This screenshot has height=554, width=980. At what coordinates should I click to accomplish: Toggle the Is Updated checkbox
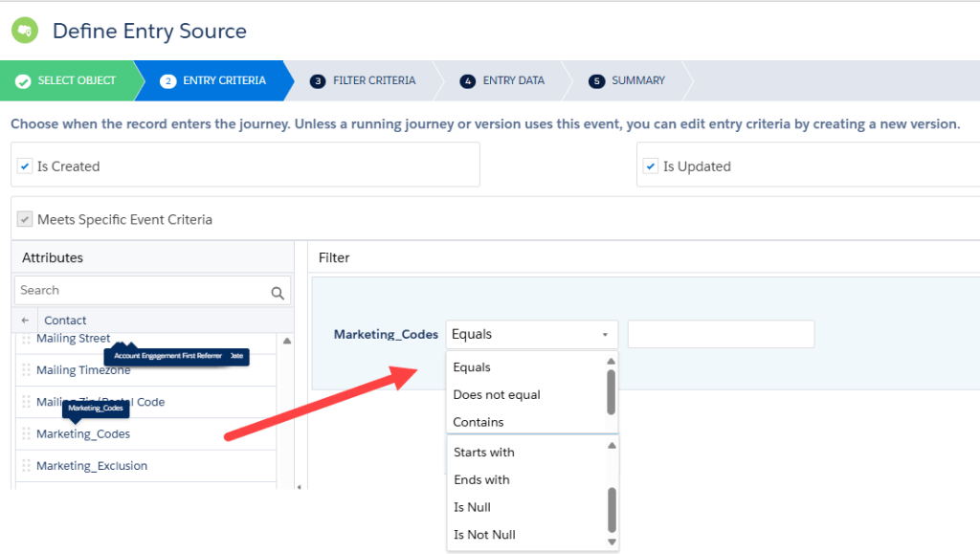tap(651, 166)
